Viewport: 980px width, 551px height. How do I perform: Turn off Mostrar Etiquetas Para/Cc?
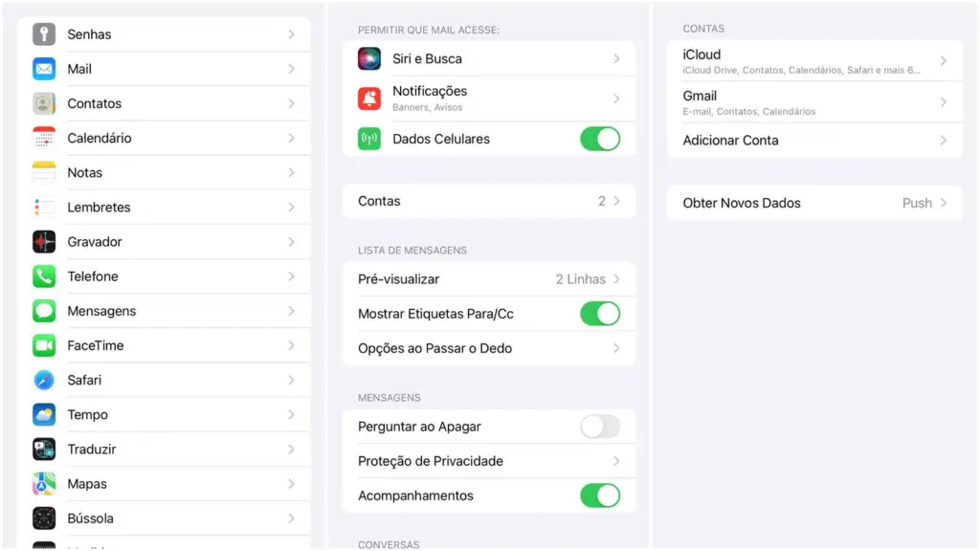(600, 313)
